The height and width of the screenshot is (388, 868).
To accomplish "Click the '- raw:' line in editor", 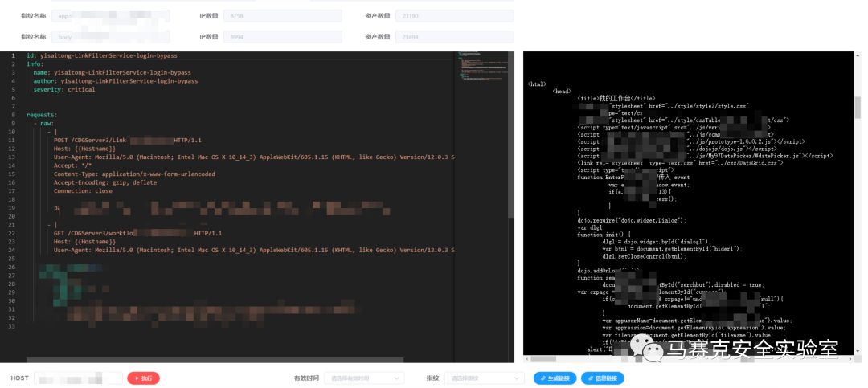I will click(x=43, y=124).
